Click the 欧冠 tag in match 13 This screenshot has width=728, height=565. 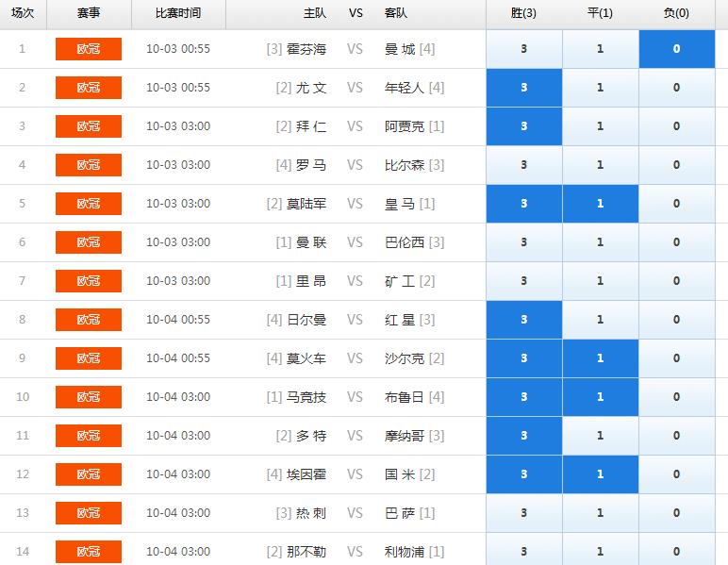coord(89,513)
